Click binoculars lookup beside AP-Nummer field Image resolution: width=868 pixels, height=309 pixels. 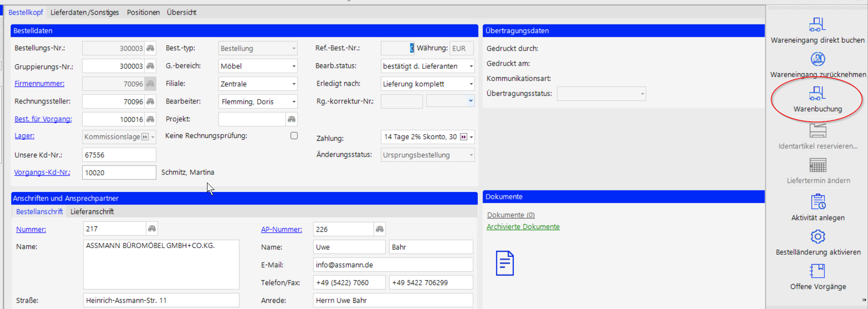click(379, 229)
